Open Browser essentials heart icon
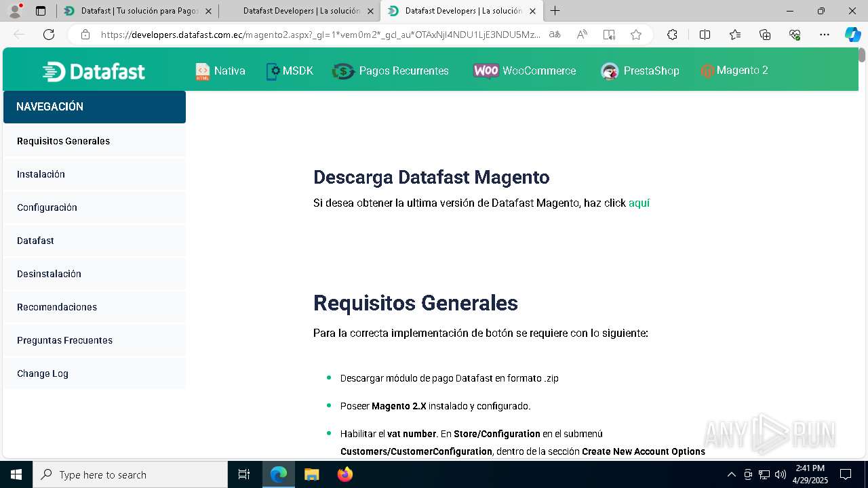Screen dimensions: 868x488 click(795, 35)
